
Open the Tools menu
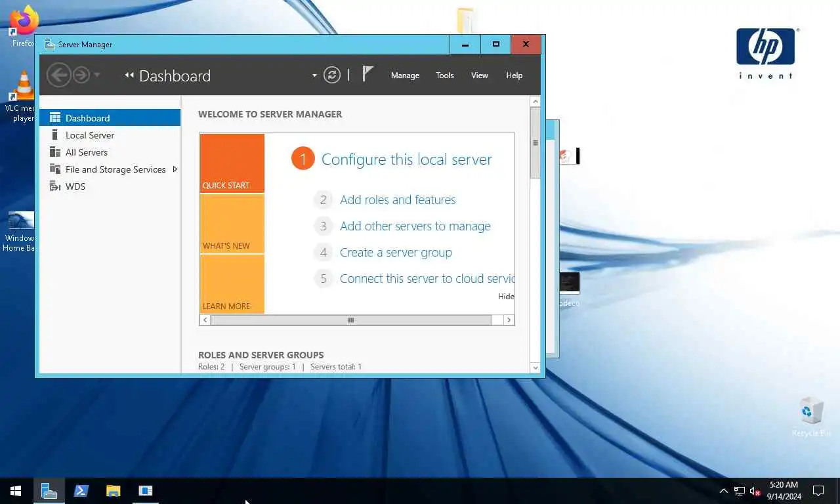(x=445, y=75)
